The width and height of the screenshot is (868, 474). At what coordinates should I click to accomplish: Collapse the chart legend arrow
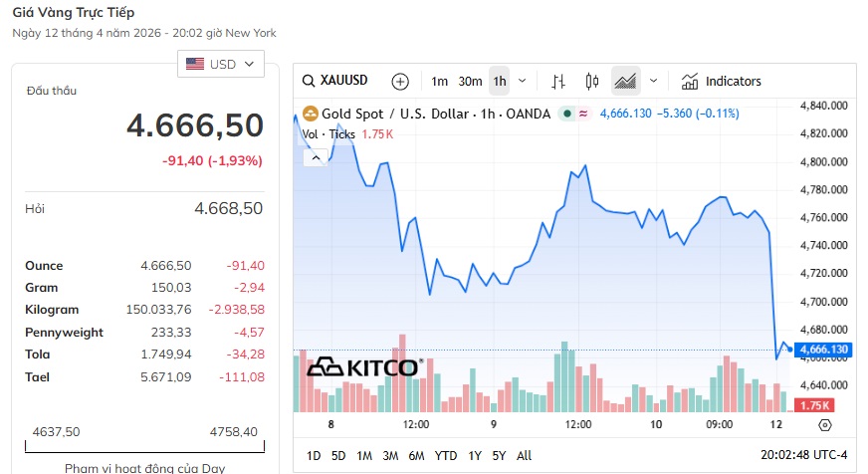[316, 156]
